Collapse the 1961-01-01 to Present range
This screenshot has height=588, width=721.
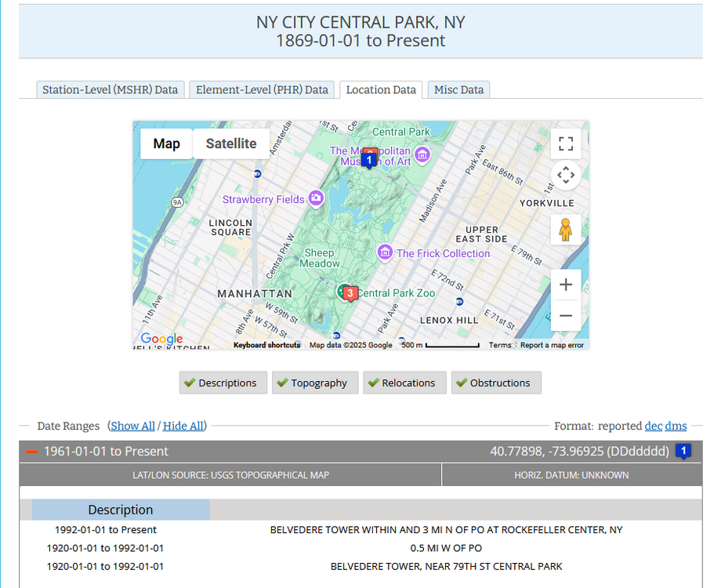point(31,452)
